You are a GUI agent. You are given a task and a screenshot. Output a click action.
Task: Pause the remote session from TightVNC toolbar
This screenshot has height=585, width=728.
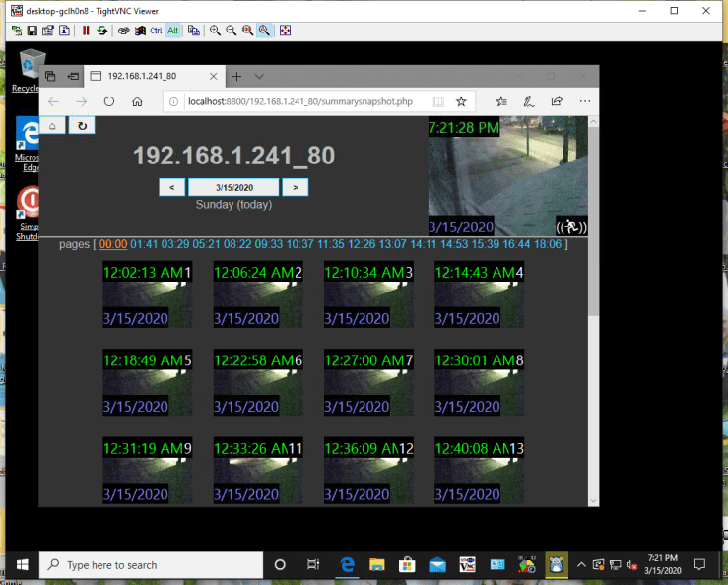pos(86,31)
